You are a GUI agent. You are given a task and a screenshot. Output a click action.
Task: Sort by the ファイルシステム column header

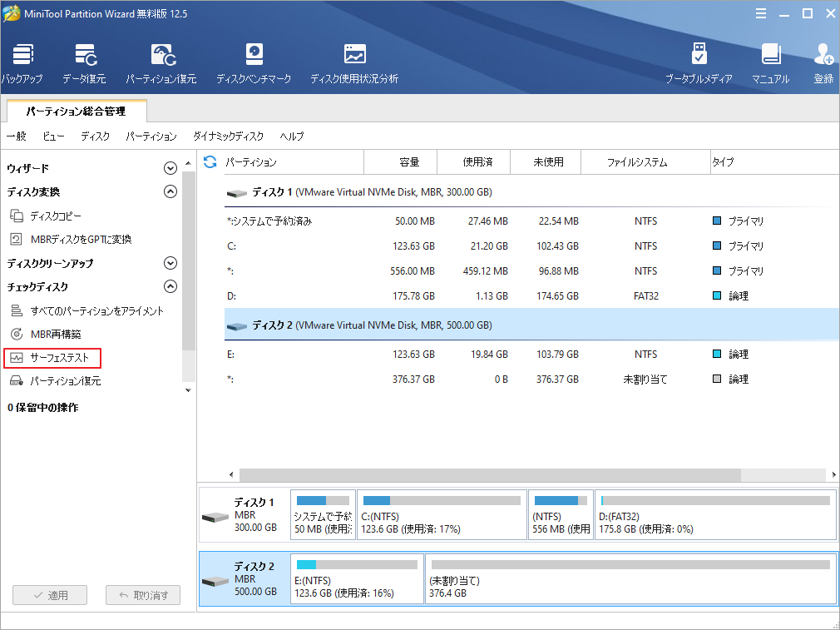(x=645, y=162)
